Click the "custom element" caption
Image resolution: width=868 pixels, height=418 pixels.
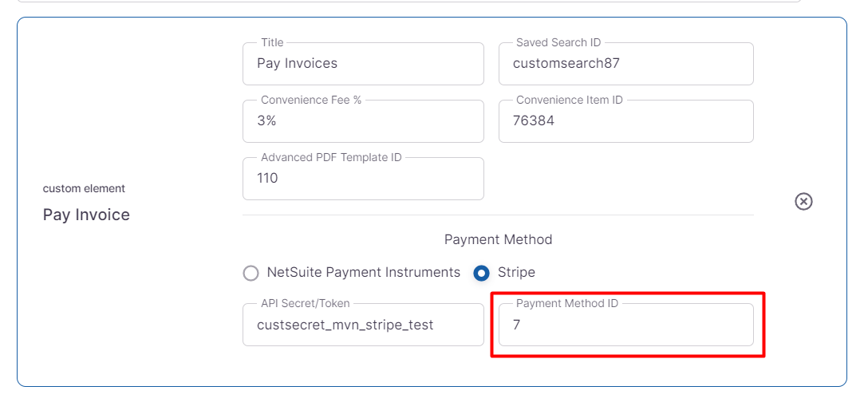(84, 189)
